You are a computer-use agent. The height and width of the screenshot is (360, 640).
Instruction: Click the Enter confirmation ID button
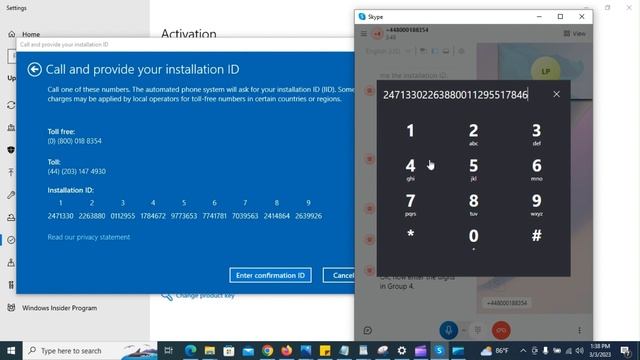(270, 275)
